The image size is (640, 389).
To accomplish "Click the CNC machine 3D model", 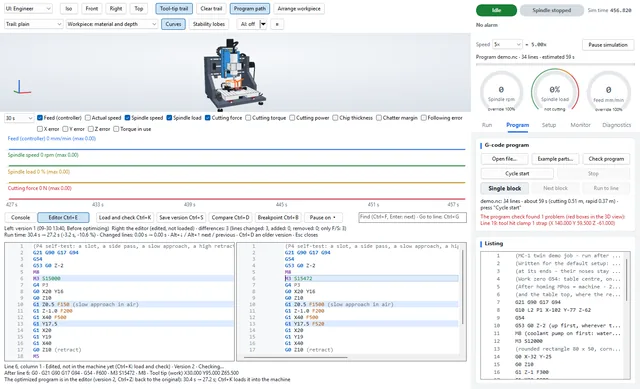I will pos(235,75).
